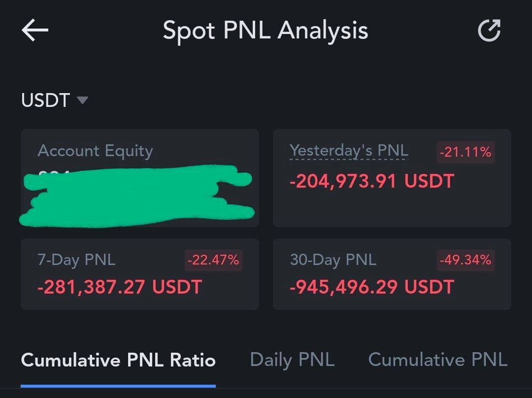
Task: Tap the -49.34% percentage badge
Action: [465, 260]
